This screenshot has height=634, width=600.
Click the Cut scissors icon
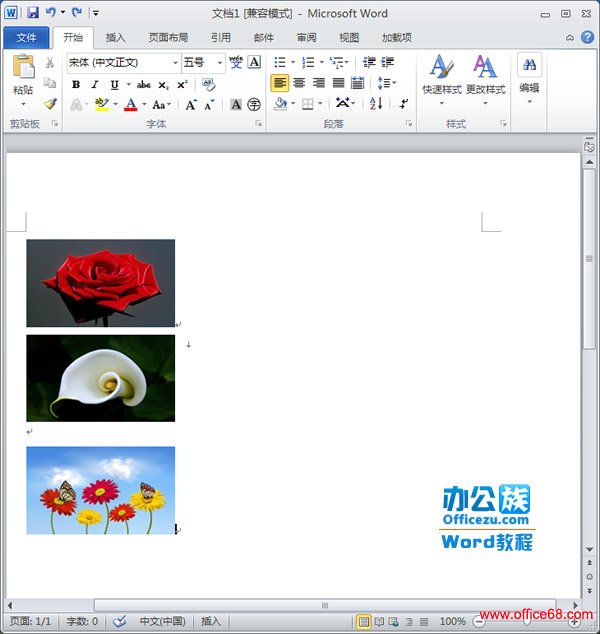[x=50, y=62]
